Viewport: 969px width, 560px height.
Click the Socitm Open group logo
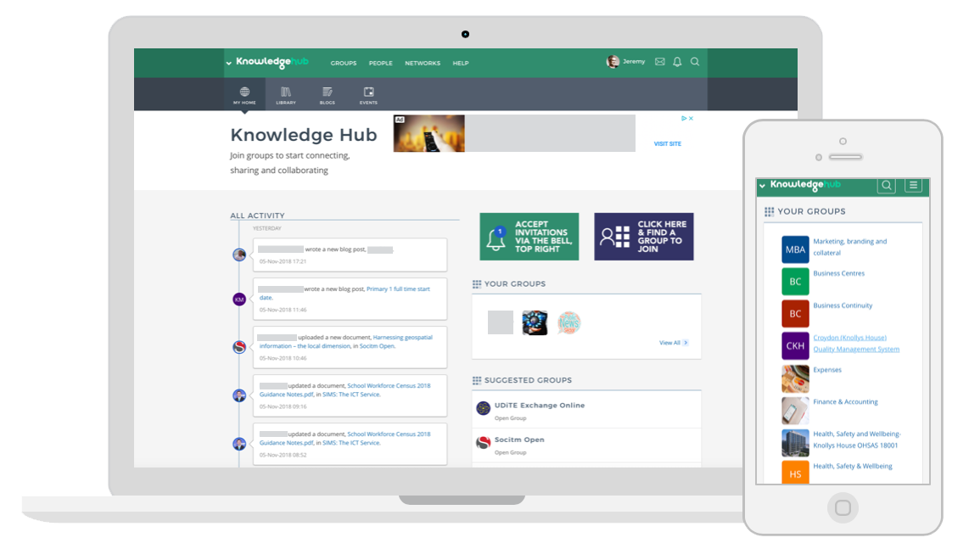pos(484,443)
